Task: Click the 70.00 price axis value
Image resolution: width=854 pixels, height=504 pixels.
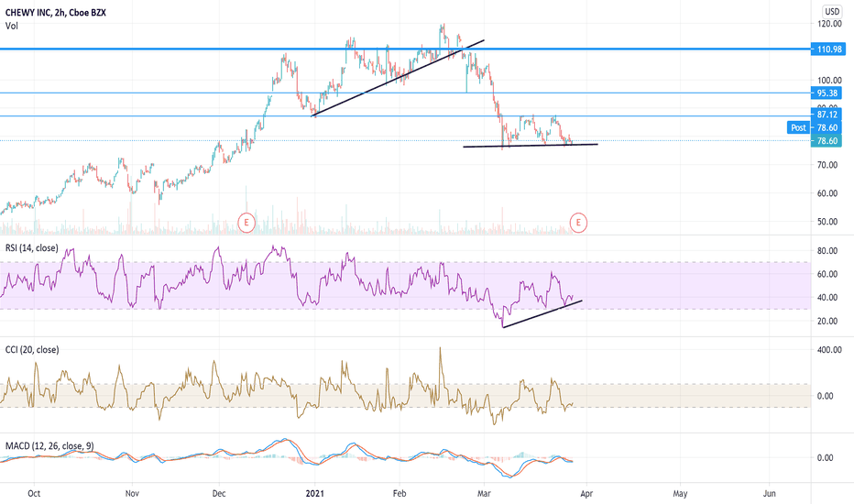Action: point(827,165)
